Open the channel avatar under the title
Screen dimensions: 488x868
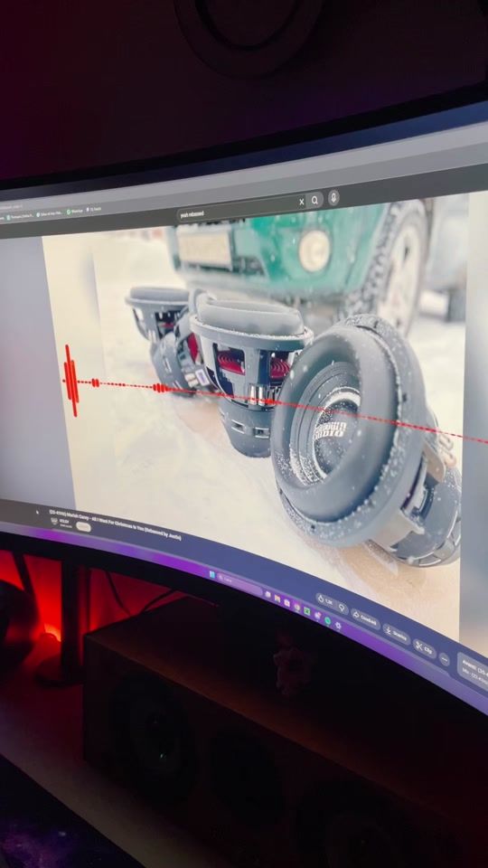pos(54,522)
